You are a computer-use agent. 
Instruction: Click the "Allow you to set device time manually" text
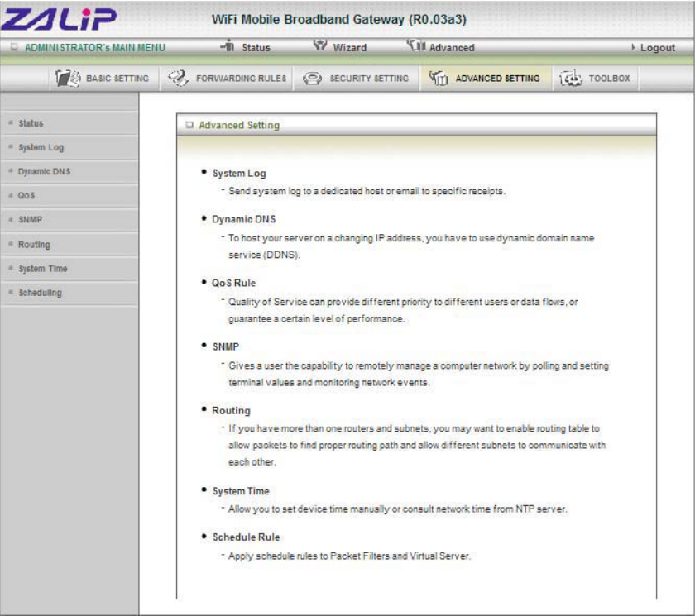[398, 509]
